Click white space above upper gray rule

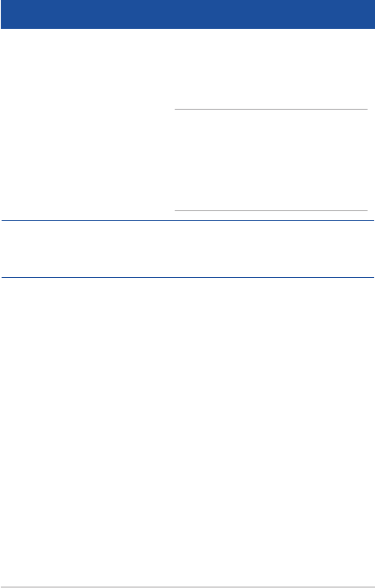click(x=271, y=69)
